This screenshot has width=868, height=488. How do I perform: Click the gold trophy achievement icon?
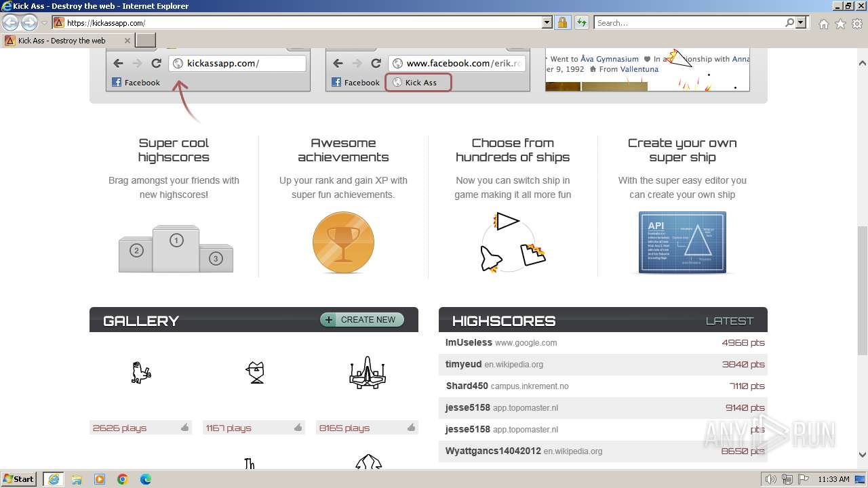[x=343, y=243]
